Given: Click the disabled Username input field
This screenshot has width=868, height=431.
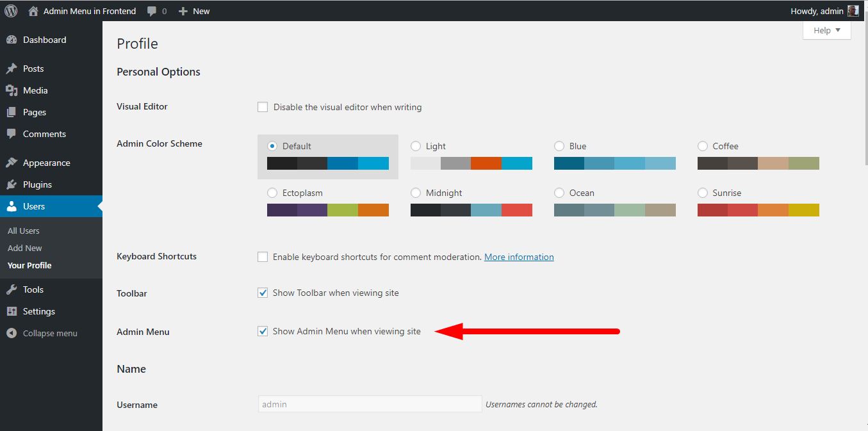Looking at the screenshot, I should click(x=370, y=404).
